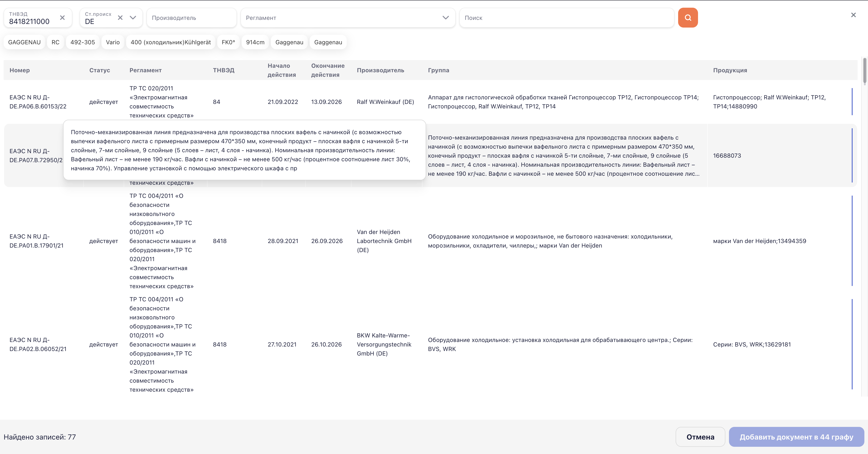The width and height of the screenshot is (868, 454).
Task: Pick the Vario keyword chip
Action: click(x=113, y=42)
